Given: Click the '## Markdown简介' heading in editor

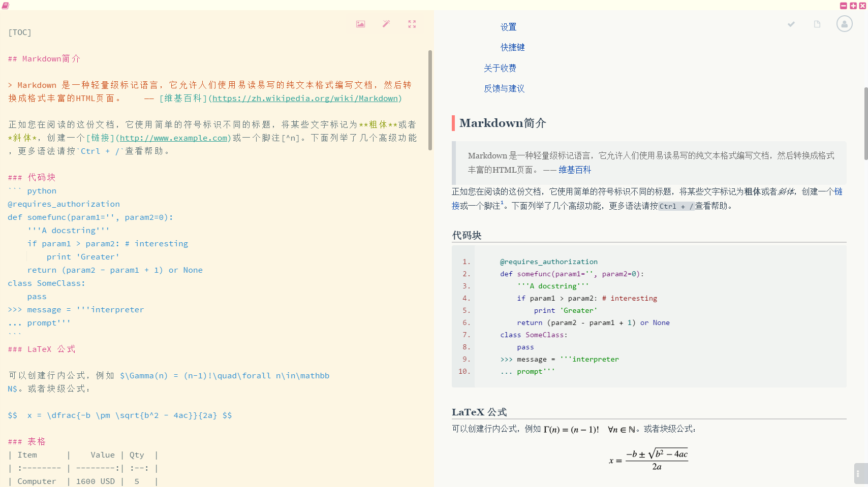Looking at the screenshot, I should coord(44,59).
